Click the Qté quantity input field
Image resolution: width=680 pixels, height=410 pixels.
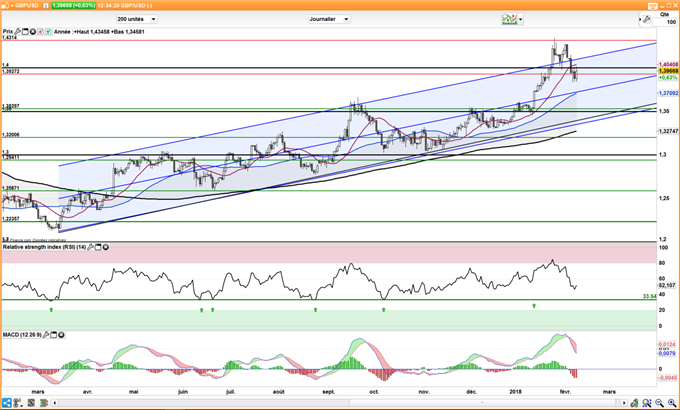[x=665, y=22]
